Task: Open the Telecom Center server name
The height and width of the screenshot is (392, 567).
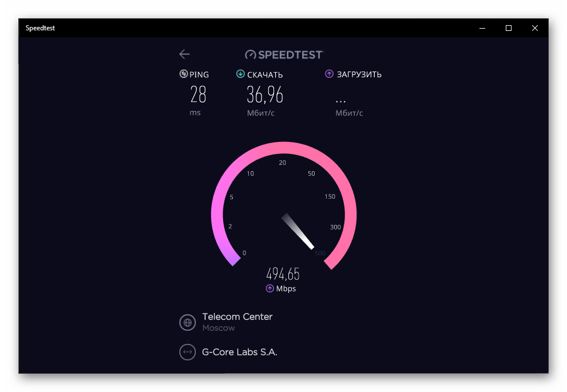Action: pos(237,317)
